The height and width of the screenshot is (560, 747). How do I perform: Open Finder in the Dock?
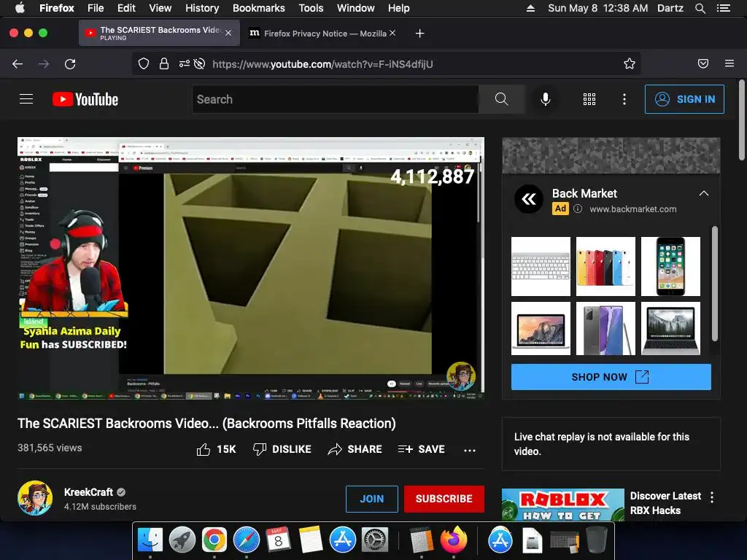(150, 540)
